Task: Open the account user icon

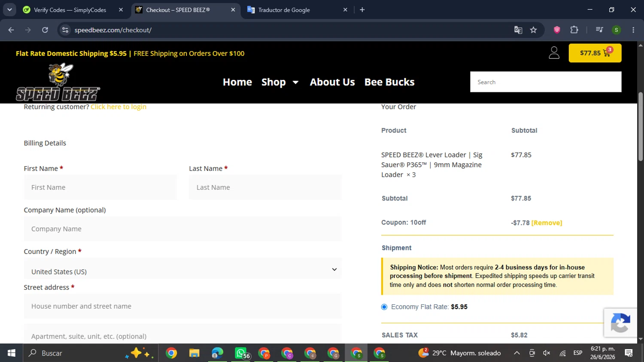Action: [554, 53]
